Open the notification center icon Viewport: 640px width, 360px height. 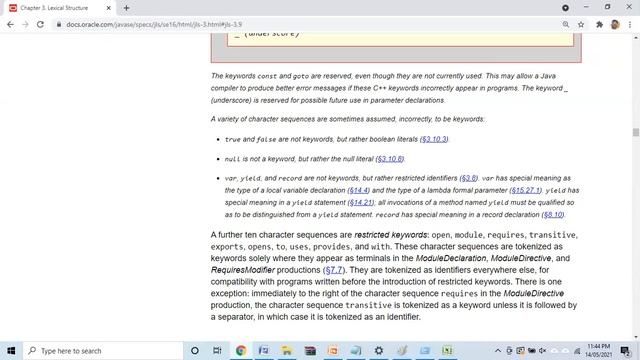tap(625, 351)
